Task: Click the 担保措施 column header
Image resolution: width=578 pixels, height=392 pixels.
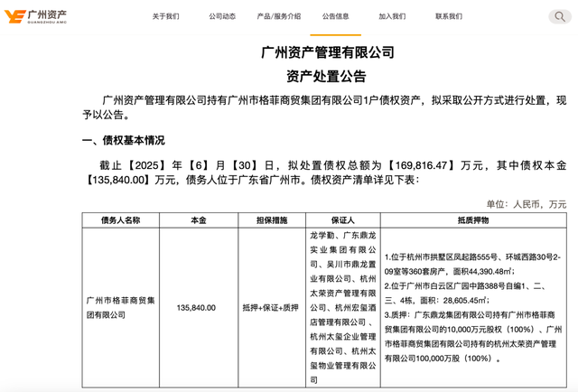Action: [272, 220]
